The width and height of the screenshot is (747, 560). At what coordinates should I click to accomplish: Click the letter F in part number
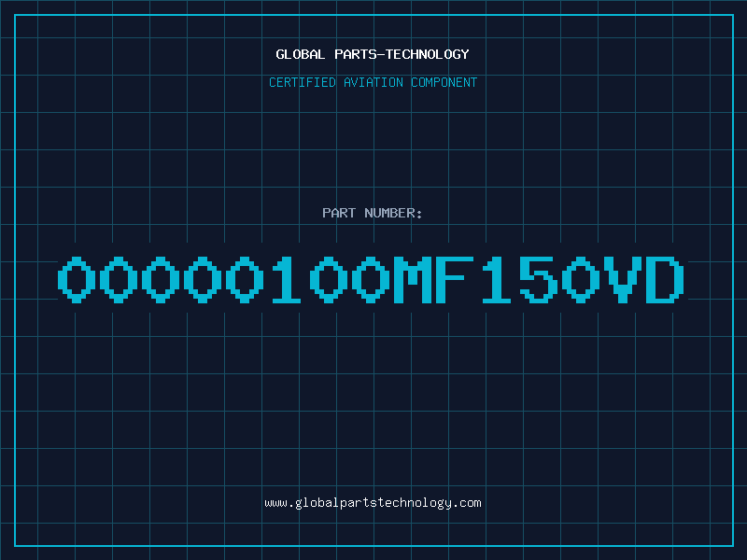(455, 280)
